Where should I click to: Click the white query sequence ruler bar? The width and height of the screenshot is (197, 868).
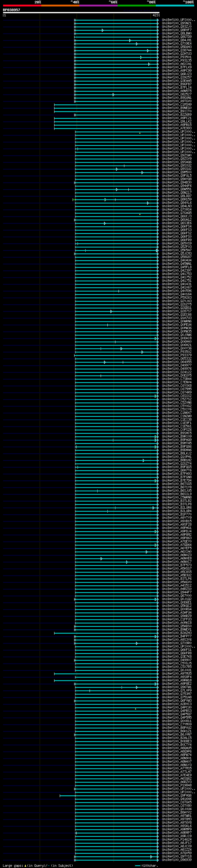pos(81,12)
